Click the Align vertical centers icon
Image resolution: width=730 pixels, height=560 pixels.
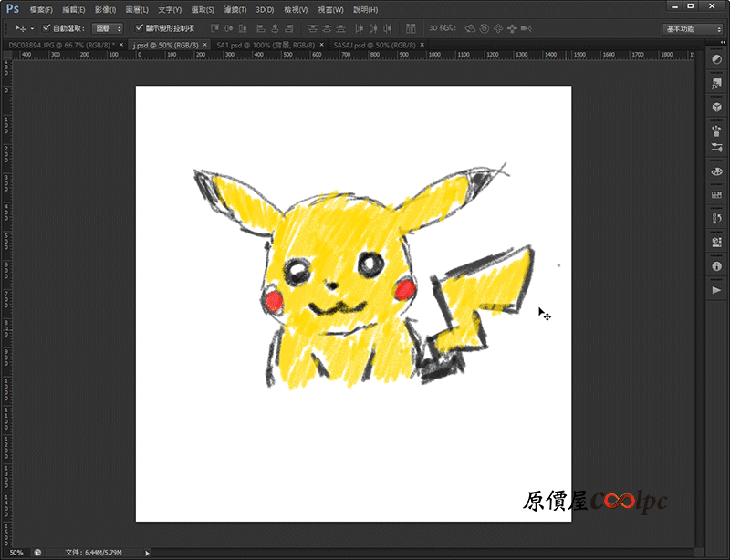(x=229, y=28)
